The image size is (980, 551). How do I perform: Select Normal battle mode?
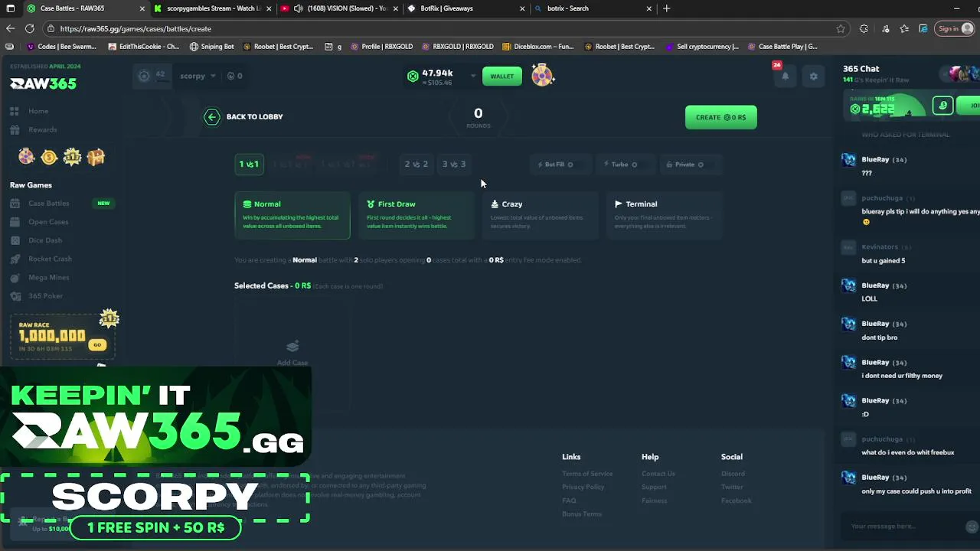292,215
